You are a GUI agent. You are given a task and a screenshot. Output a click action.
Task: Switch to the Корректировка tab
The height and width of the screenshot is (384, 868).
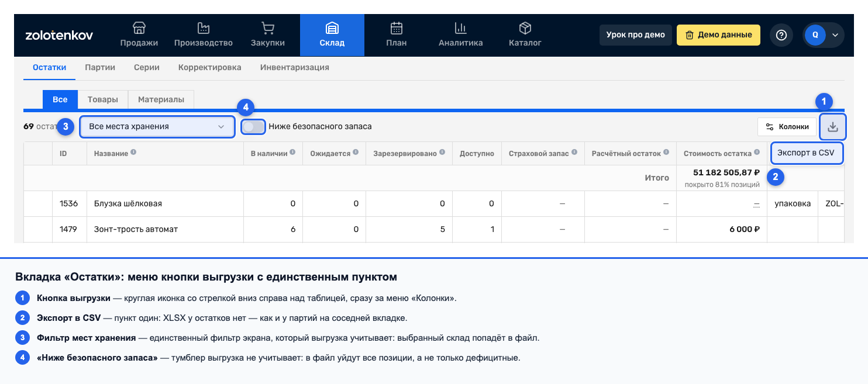coord(210,67)
